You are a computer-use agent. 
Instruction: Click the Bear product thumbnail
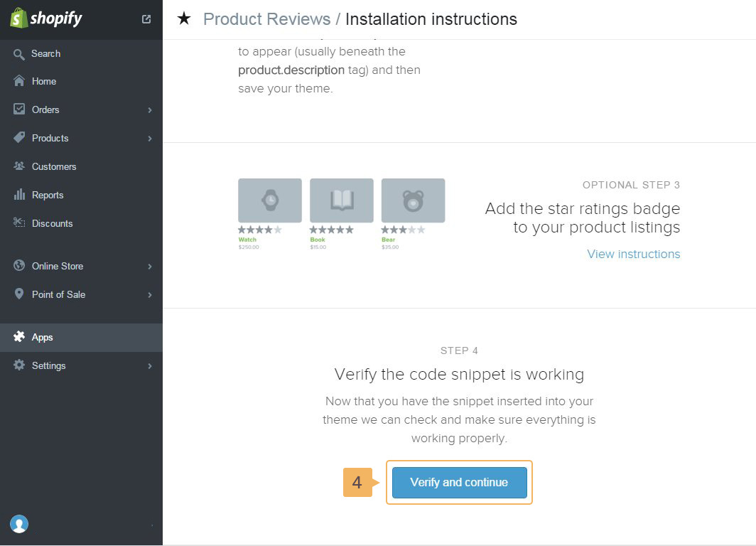coord(413,200)
